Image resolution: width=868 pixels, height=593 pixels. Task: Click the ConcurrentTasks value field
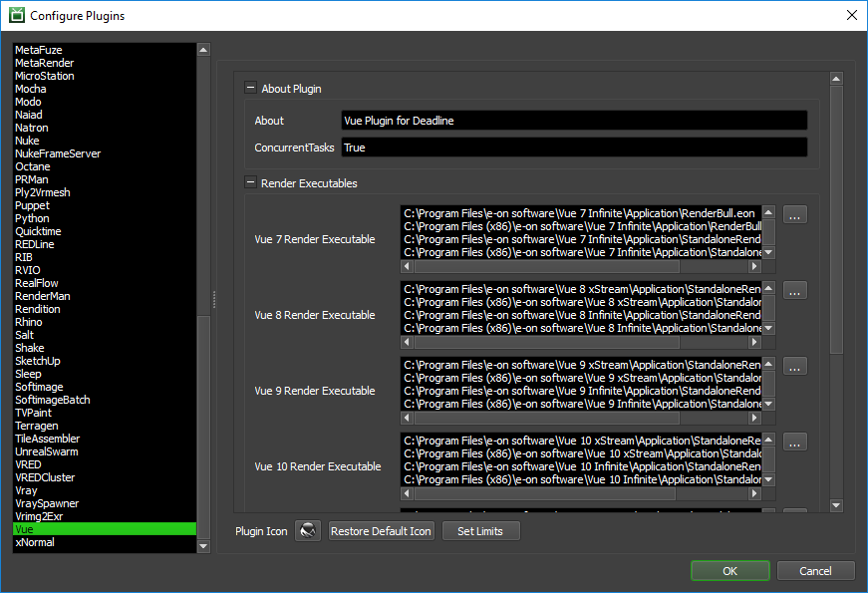(x=574, y=148)
